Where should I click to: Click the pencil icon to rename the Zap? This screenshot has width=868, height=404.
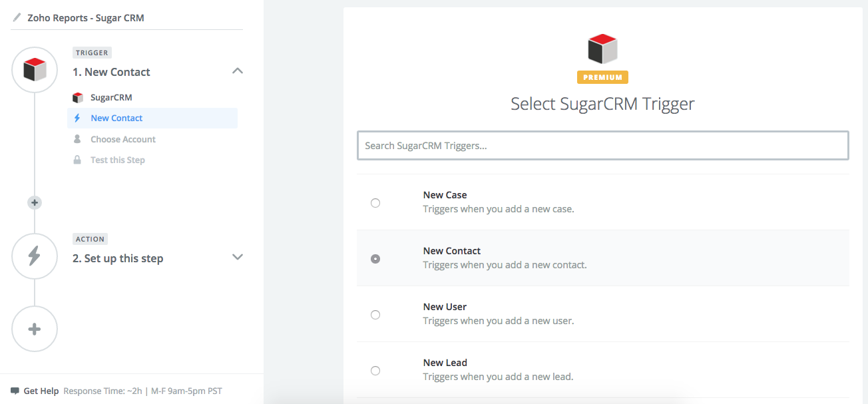[17, 18]
